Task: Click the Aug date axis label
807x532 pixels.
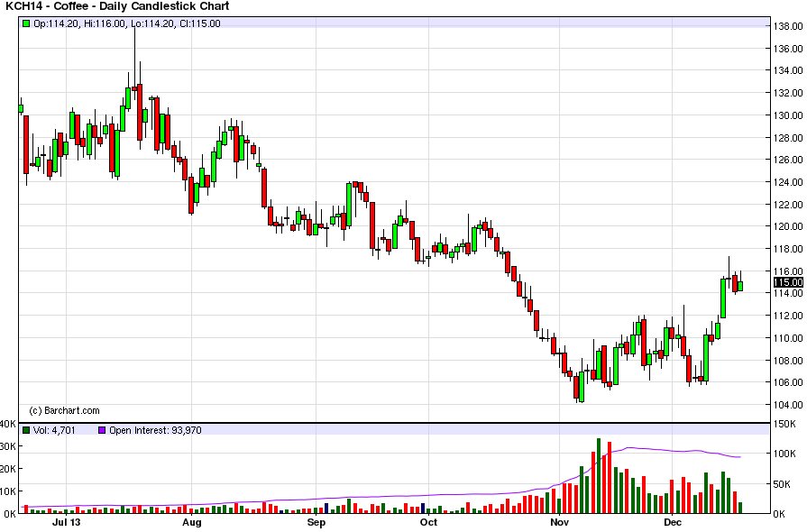Action: tap(192, 523)
